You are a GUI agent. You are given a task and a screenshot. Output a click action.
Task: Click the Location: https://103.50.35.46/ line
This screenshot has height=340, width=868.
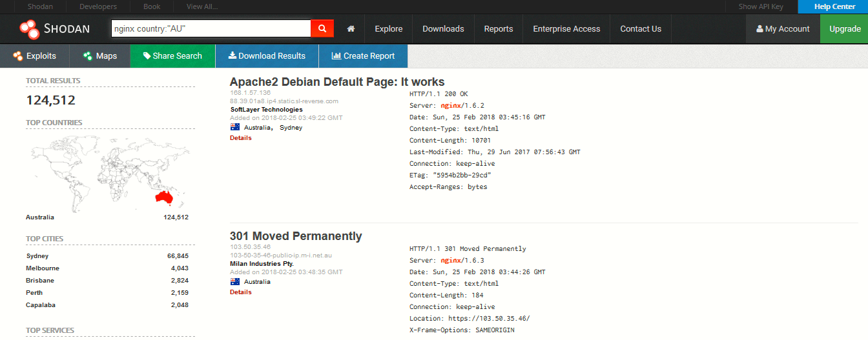pos(470,319)
